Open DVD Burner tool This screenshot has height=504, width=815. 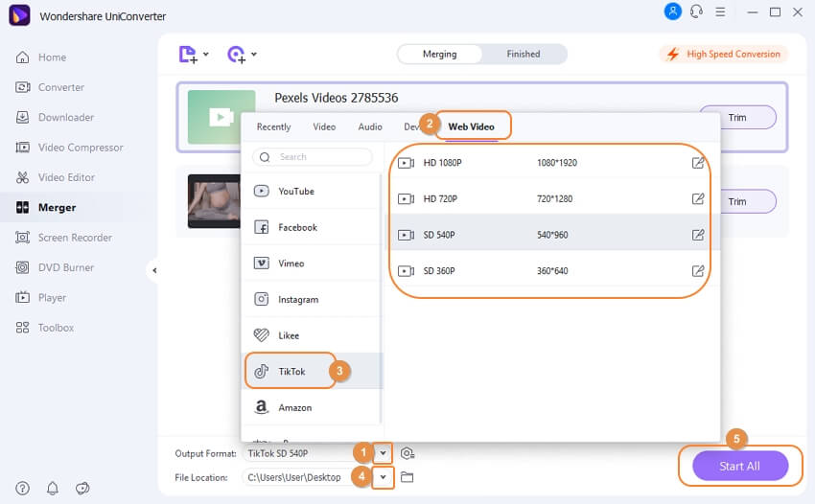coord(55,267)
